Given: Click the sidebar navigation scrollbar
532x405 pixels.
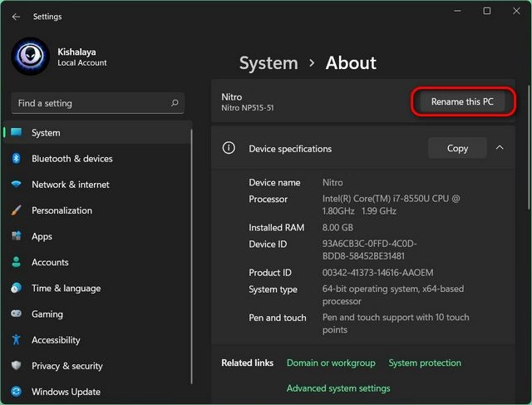Looking at the screenshot, I should coord(191,256).
